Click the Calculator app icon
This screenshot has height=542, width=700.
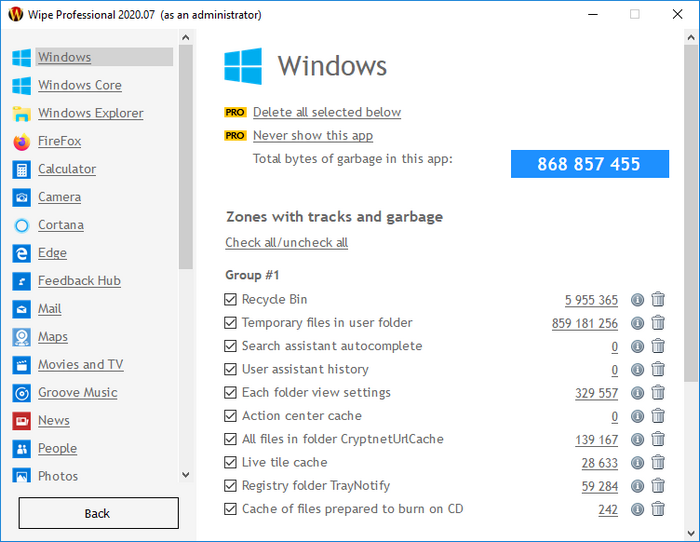pos(21,170)
